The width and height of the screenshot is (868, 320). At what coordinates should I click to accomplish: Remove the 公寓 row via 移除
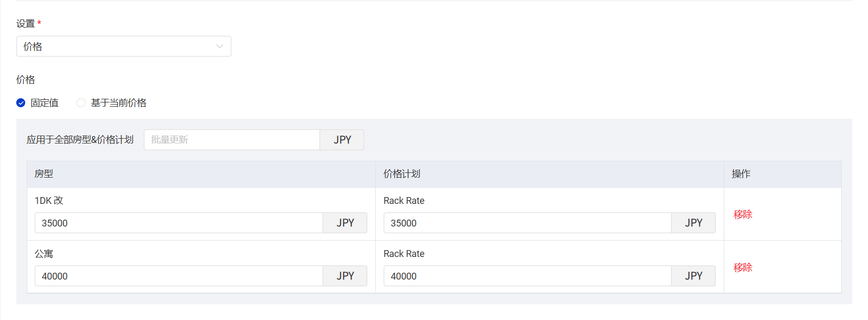[743, 267]
